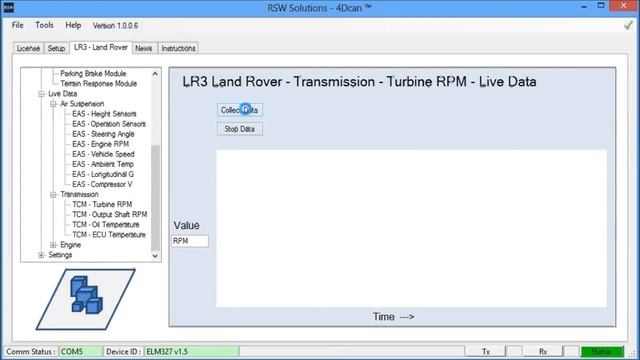Expand the Engine tree node

53,245
